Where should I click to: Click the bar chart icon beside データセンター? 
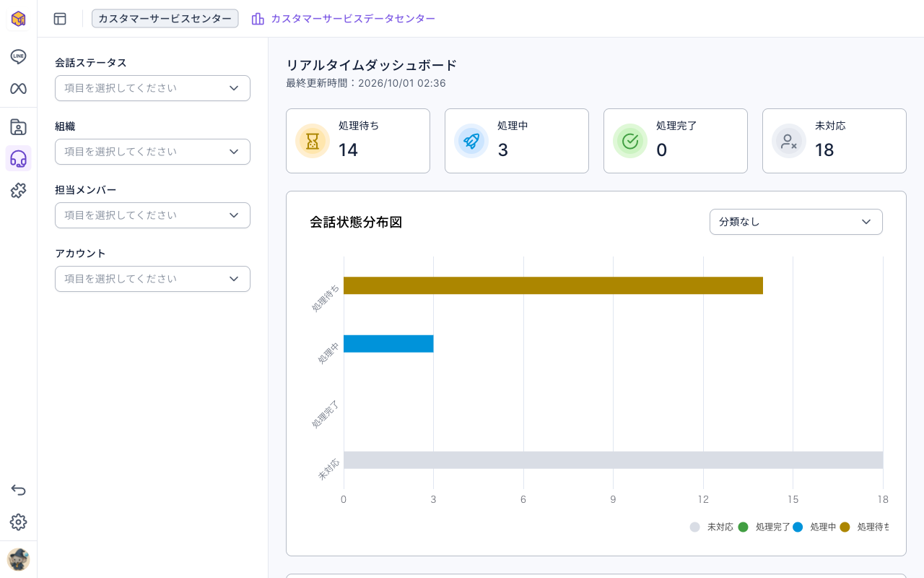pyautogui.click(x=258, y=19)
